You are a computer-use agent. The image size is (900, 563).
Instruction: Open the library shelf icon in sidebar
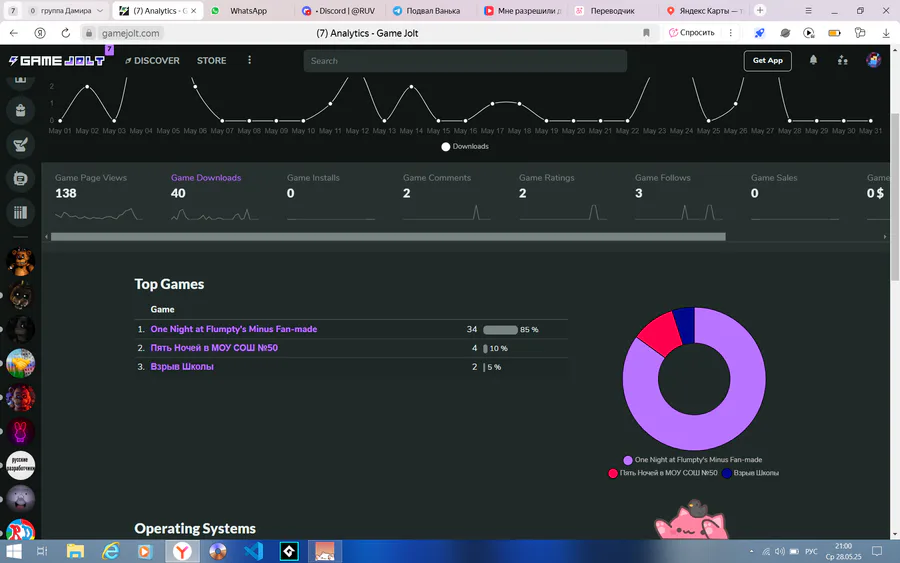(x=21, y=212)
